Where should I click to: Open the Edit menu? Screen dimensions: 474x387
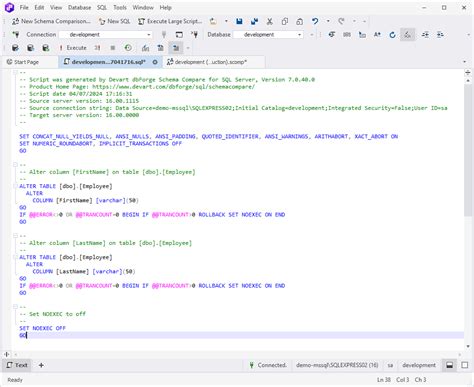coord(39,7)
